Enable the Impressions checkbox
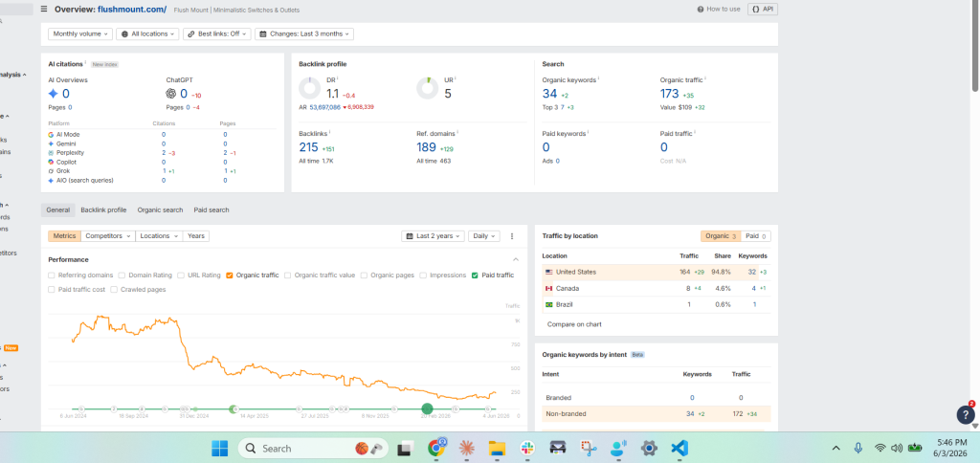Viewport: 980px width, 463px height. (423, 275)
